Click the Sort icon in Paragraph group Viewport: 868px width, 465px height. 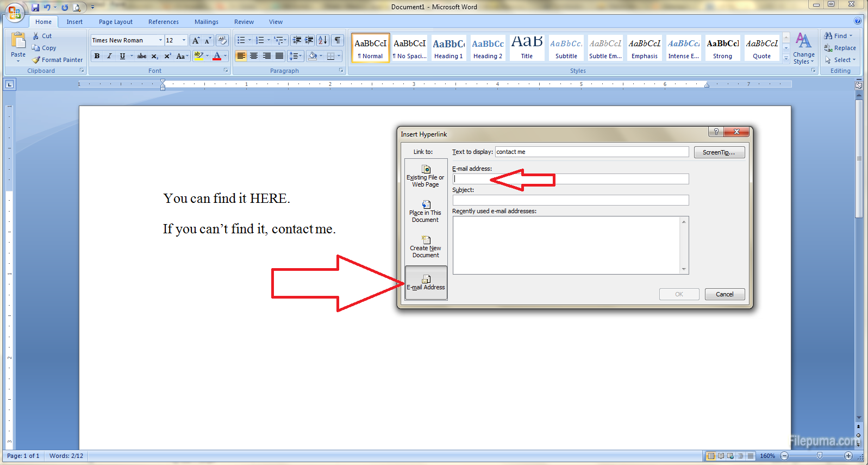(x=322, y=40)
